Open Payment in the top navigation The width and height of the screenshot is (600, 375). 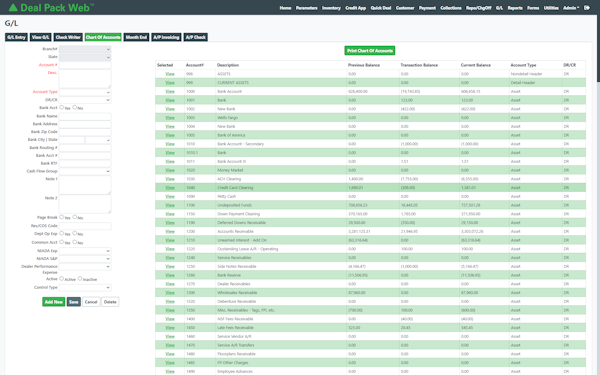click(x=427, y=8)
